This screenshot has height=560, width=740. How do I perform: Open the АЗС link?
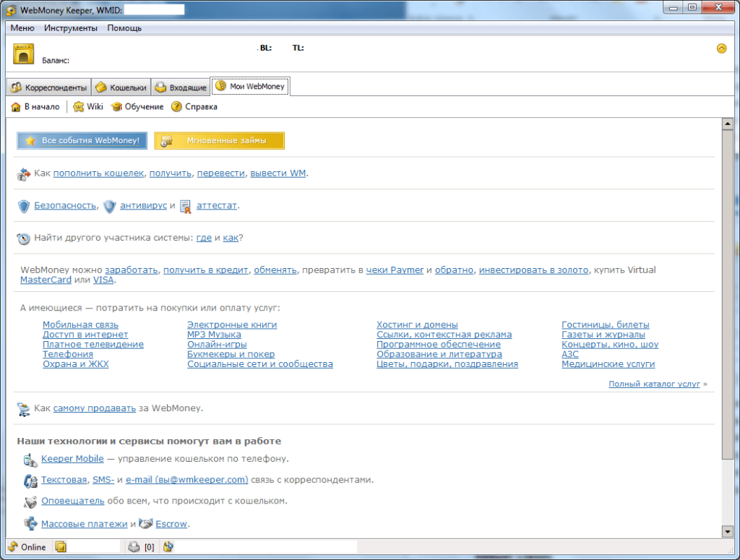point(570,354)
